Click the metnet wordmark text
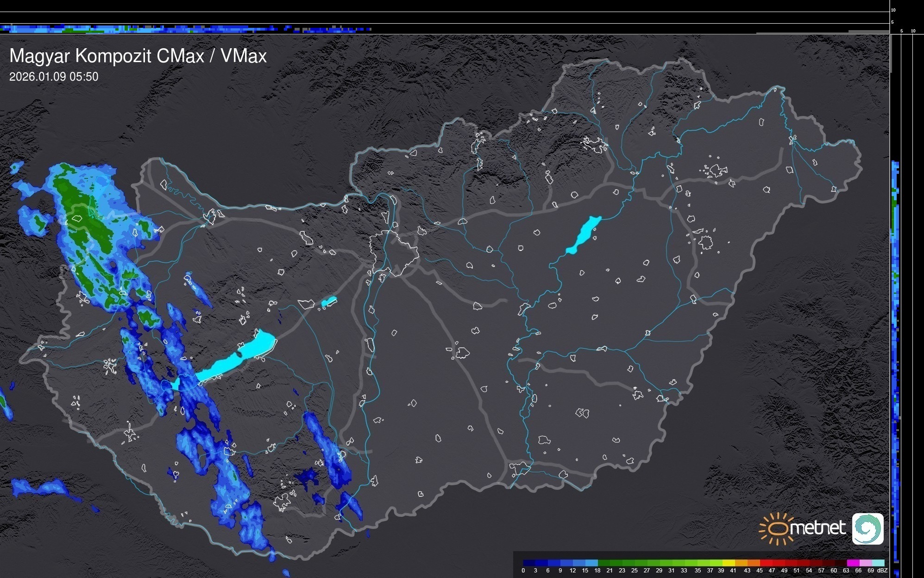Screen dimensions: 924x578 (x=818, y=528)
